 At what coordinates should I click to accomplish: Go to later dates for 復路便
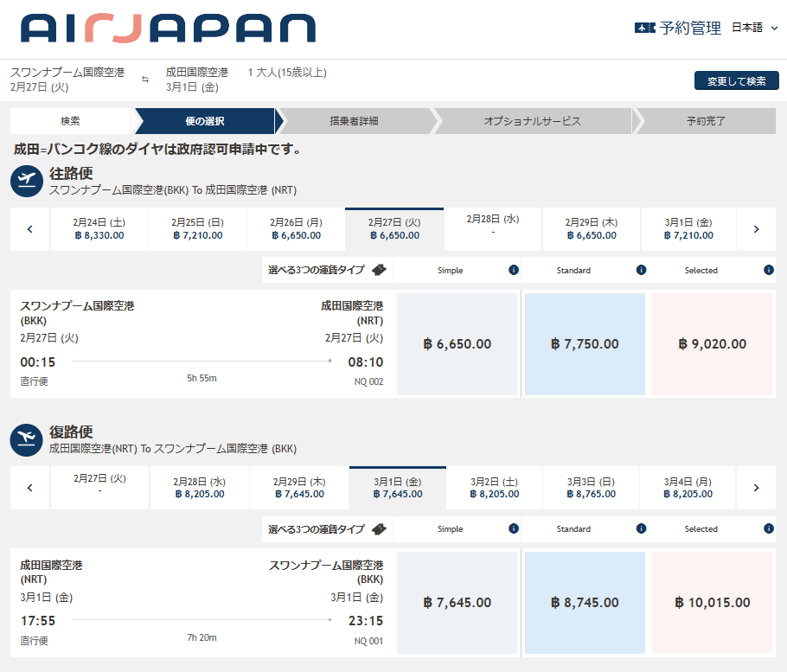[x=757, y=488]
